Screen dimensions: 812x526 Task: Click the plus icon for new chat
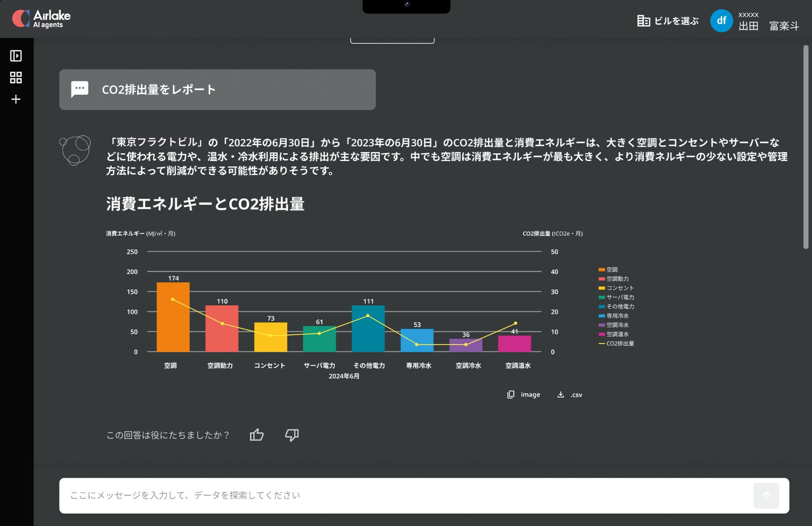tap(16, 99)
